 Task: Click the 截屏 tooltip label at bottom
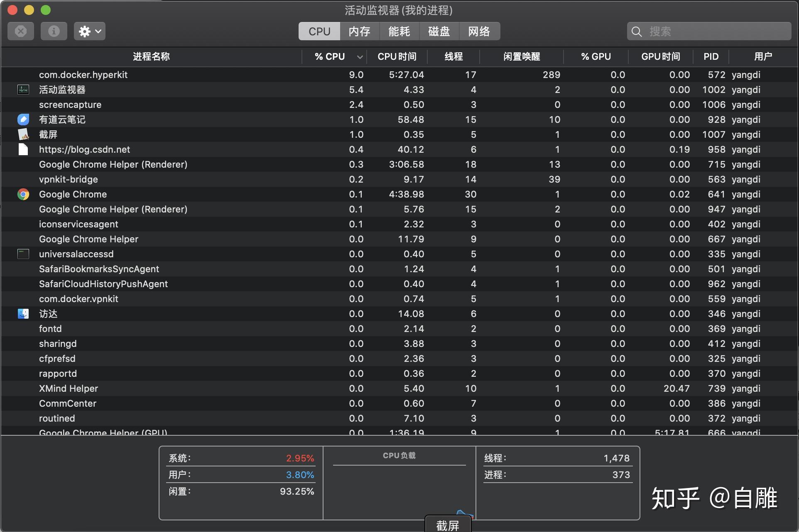tap(448, 525)
